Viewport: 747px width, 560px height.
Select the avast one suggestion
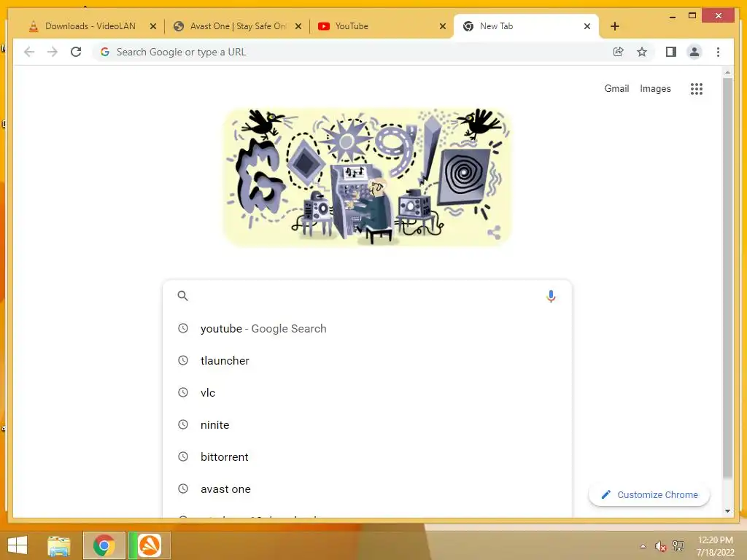(367, 489)
